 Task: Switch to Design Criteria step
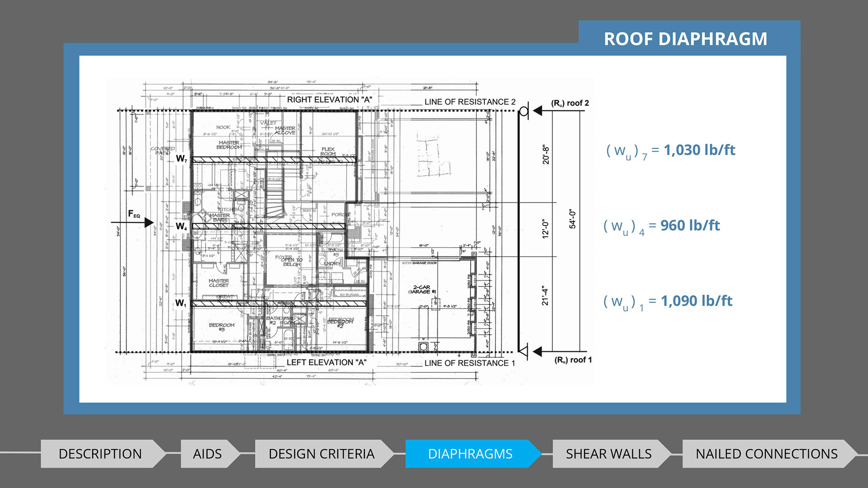coord(321,454)
